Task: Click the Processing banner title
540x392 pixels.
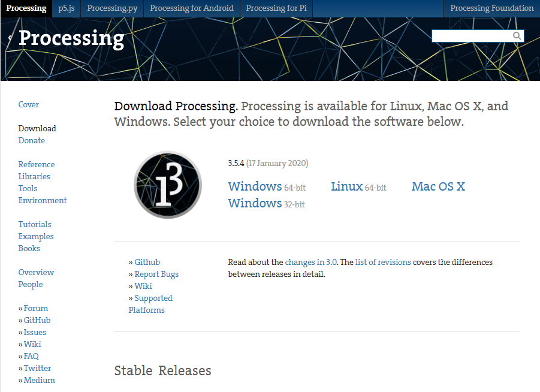Action: 71,38
